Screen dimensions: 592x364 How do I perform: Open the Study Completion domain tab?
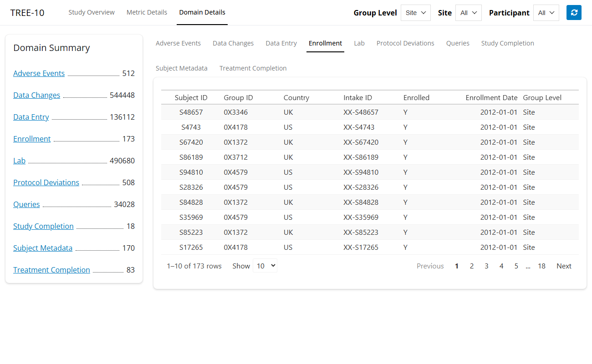pos(508,43)
